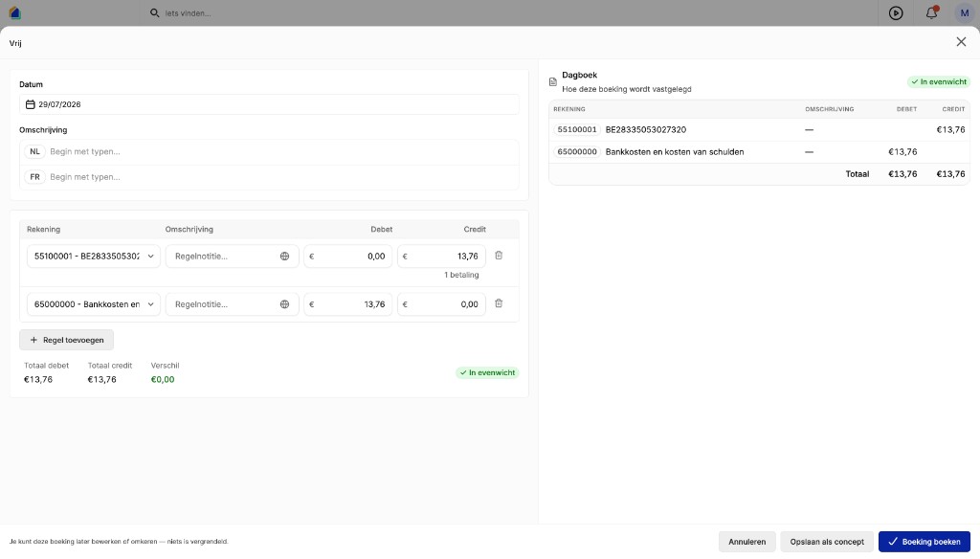Viewport: 980px width, 559px height.
Task: Click the In evenwicht badge below the lines
Action: coord(487,372)
